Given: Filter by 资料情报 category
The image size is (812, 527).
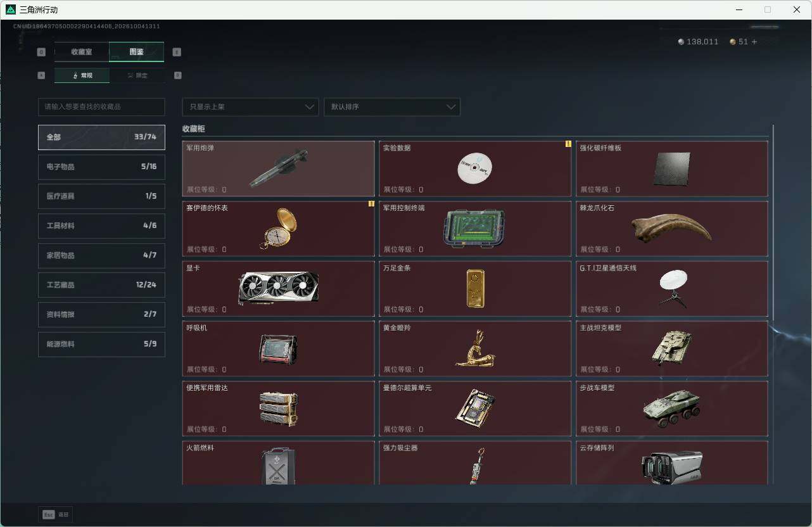Looking at the screenshot, I should pyautogui.click(x=101, y=315).
